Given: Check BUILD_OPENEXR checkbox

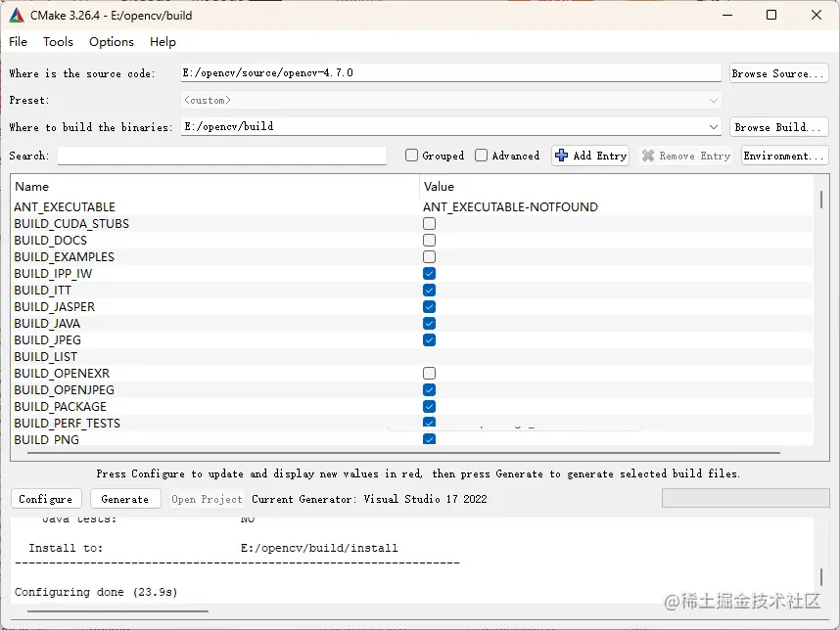Looking at the screenshot, I should click(429, 373).
